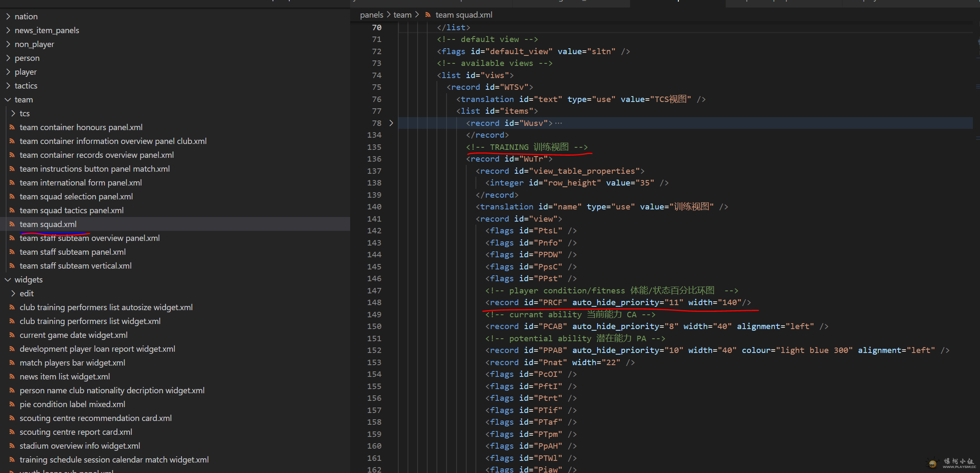
Task: Collapse the team folder
Action: (8, 99)
